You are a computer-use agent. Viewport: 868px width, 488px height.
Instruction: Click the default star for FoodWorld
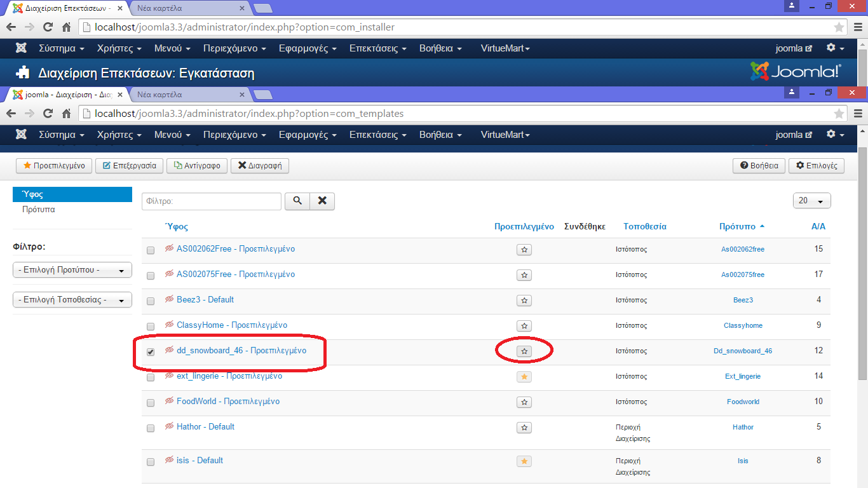coord(524,402)
